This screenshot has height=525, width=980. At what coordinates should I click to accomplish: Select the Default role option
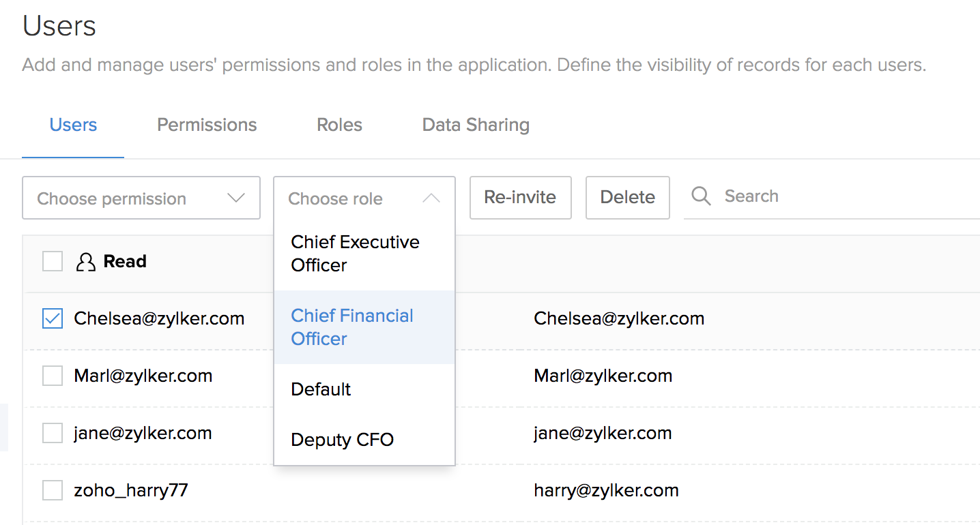321,389
